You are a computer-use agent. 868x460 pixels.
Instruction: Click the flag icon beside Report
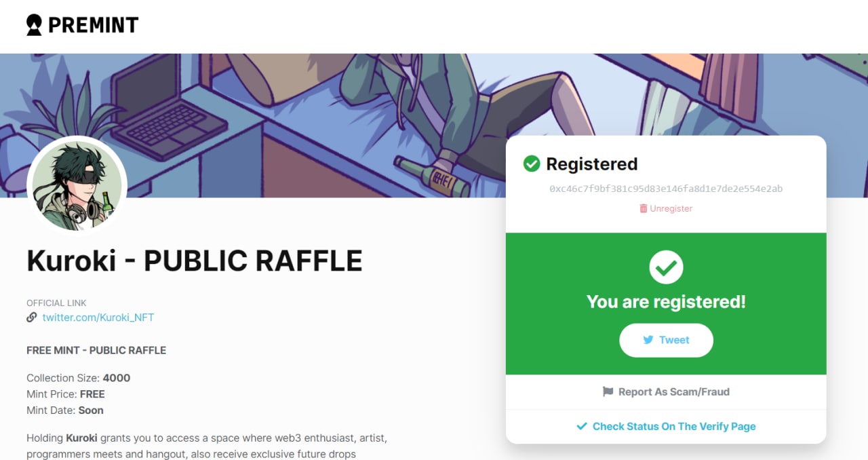[608, 391]
